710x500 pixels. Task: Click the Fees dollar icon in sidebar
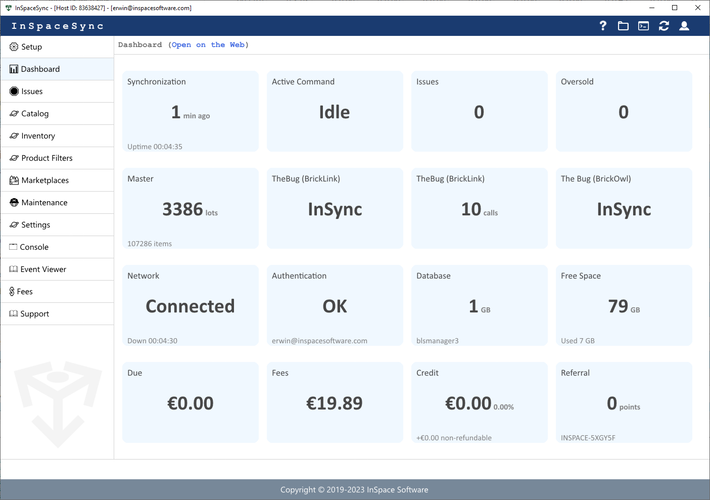click(x=14, y=292)
